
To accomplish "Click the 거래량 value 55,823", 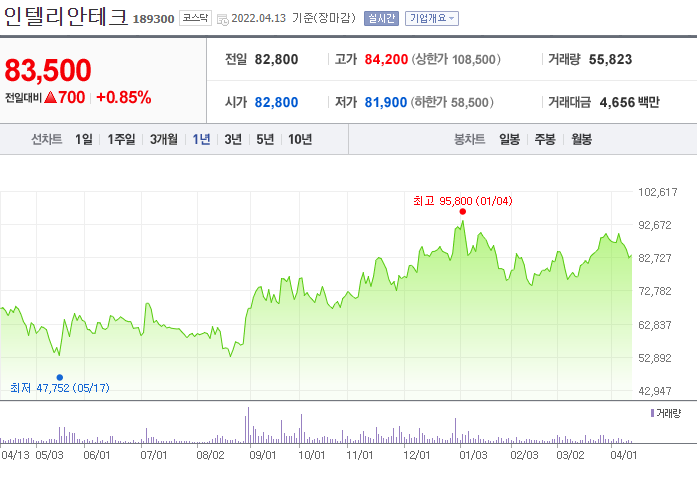I will 610,59.
